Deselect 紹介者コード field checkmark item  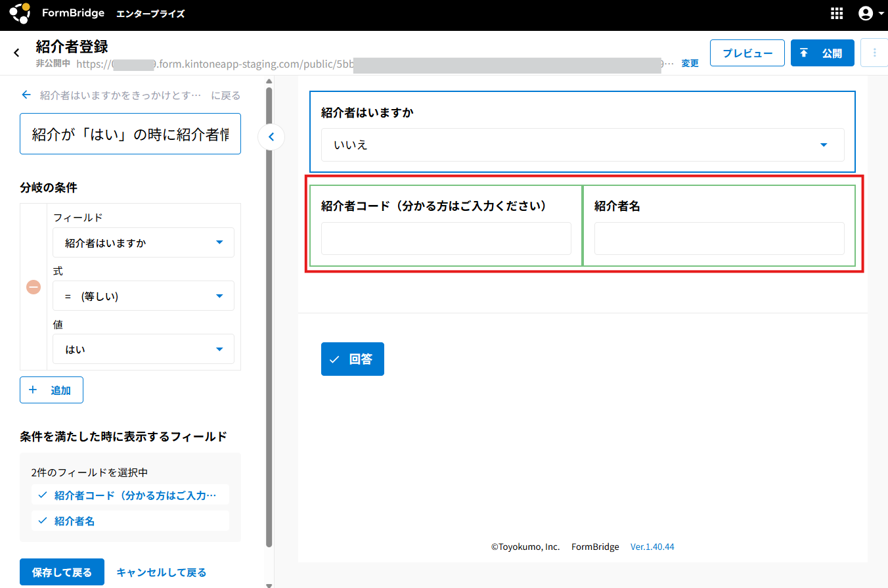pos(130,495)
